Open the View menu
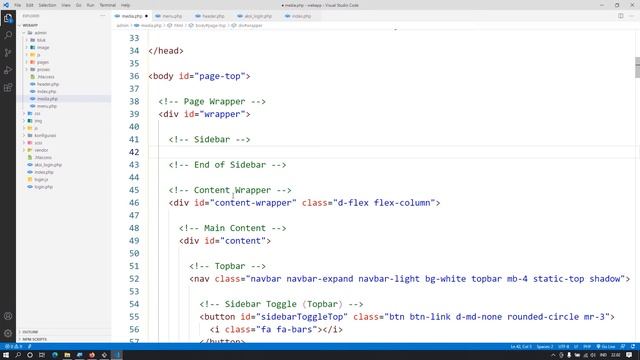Image resolution: width=640 pixels, height=360 pixels. [x=66, y=5]
